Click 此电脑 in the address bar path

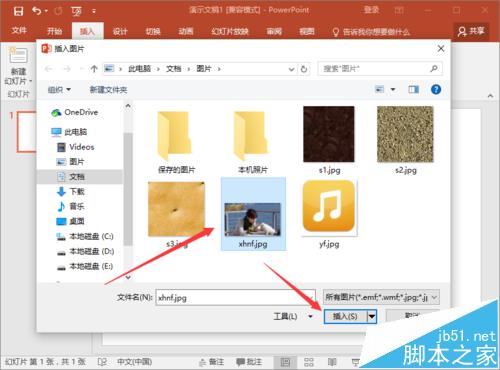[139, 69]
